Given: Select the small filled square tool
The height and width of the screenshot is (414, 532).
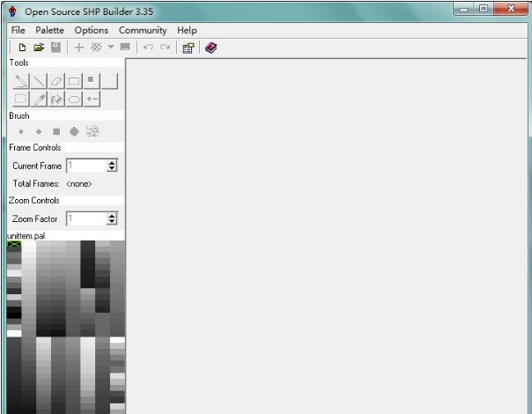Looking at the screenshot, I should [x=92, y=81].
